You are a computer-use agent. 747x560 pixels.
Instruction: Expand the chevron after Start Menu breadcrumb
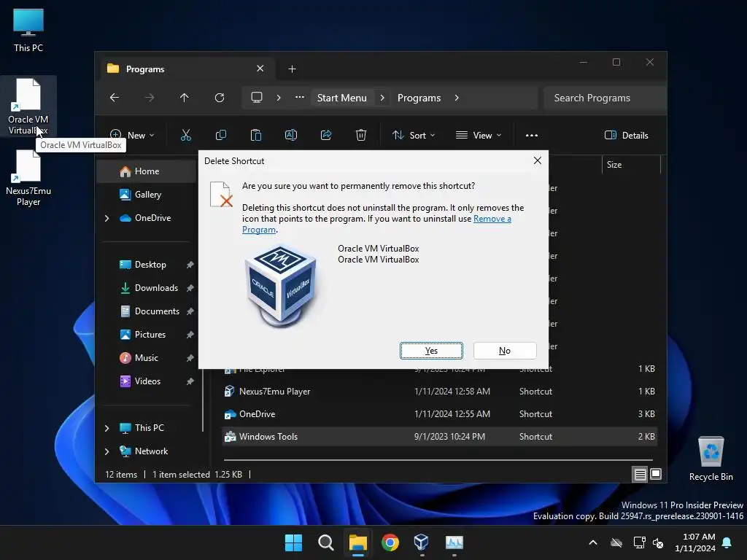(x=382, y=98)
